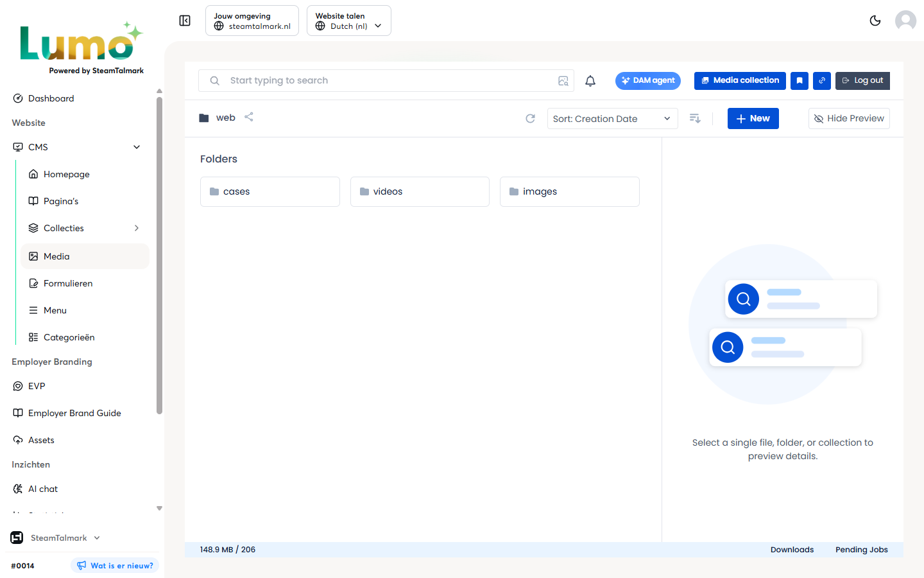Click the blue bookmark icon button
924x578 pixels.
click(x=800, y=81)
